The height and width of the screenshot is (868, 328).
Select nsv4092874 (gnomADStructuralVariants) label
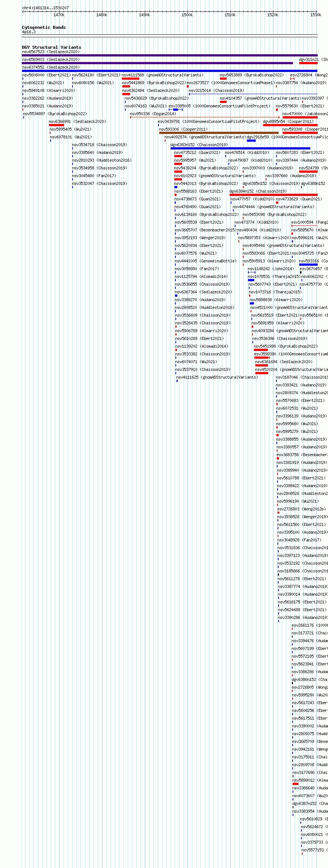205,137
